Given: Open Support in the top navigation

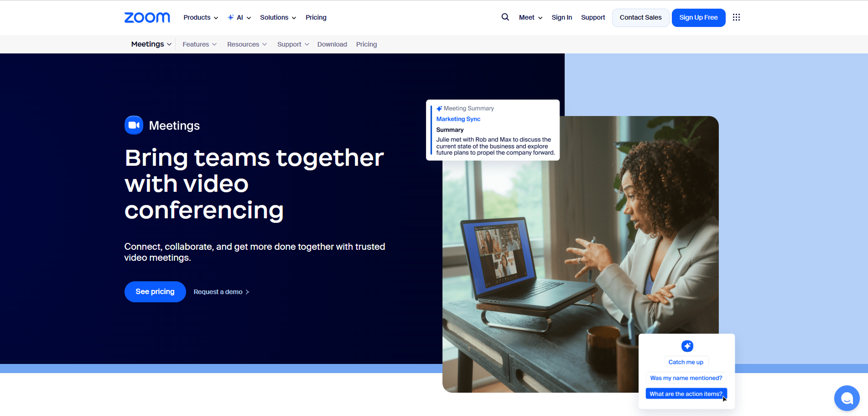Looking at the screenshot, I should (x=593, y=17).
